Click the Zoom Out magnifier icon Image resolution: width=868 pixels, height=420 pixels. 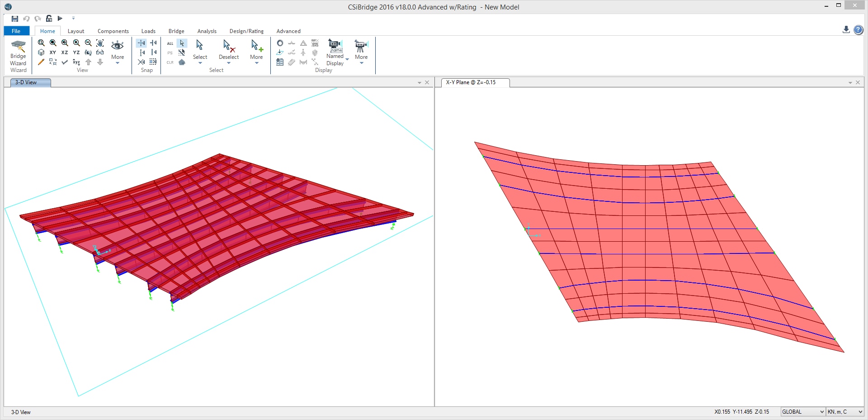click(x=88, y=43)
